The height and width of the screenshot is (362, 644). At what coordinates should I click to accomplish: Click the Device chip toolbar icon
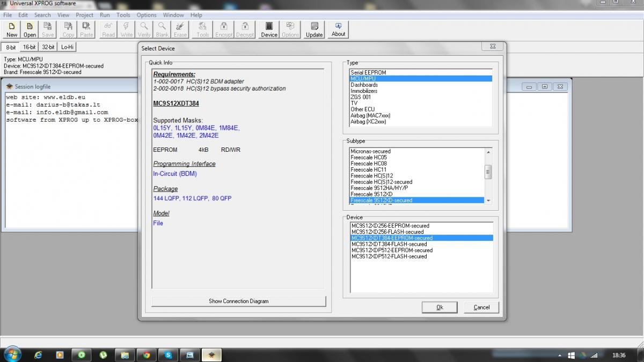pyautogui.click(x=269, y=29)
